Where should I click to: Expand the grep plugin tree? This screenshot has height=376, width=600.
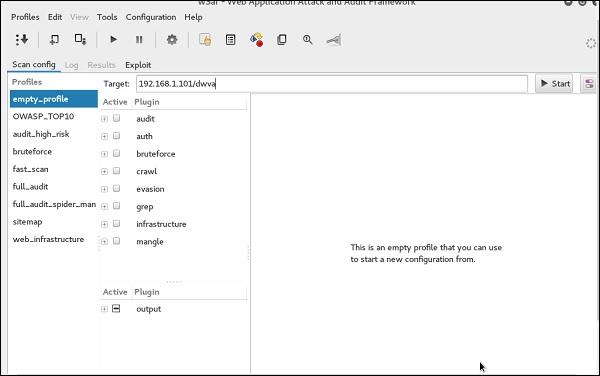(x=104, y=207)
